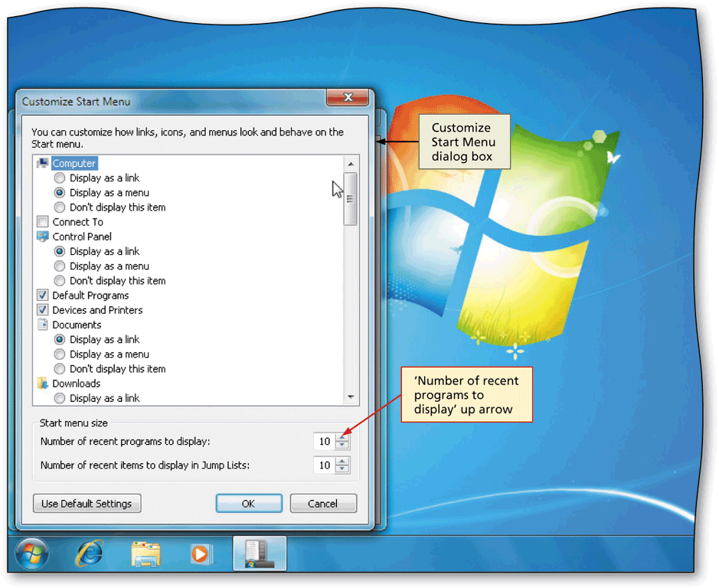Click 'Number of recent items to display in Jump Lists:' label
Screen dimensions: 719x588
pos(145,465)
